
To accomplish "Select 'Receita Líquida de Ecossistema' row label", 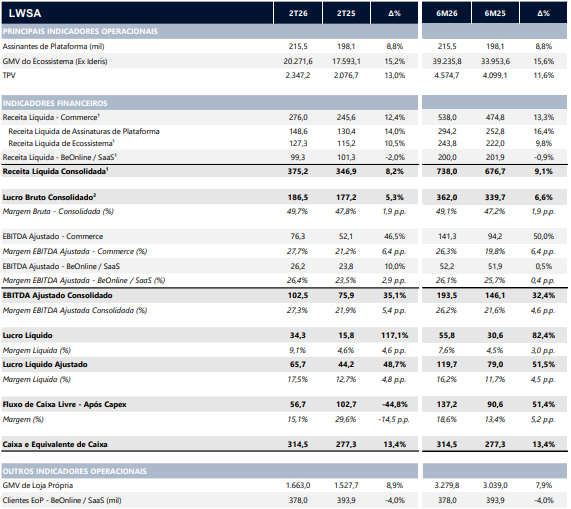I will (x=62, y=143).
